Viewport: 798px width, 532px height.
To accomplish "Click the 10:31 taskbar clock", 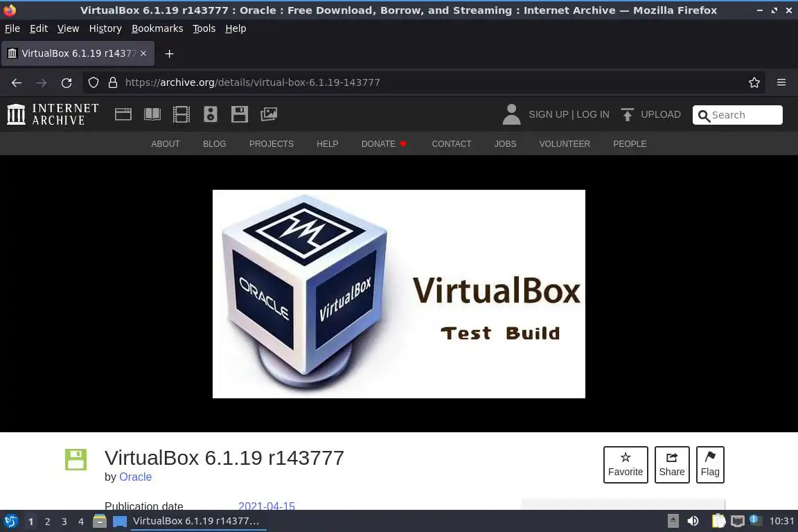I will [781, 522].
